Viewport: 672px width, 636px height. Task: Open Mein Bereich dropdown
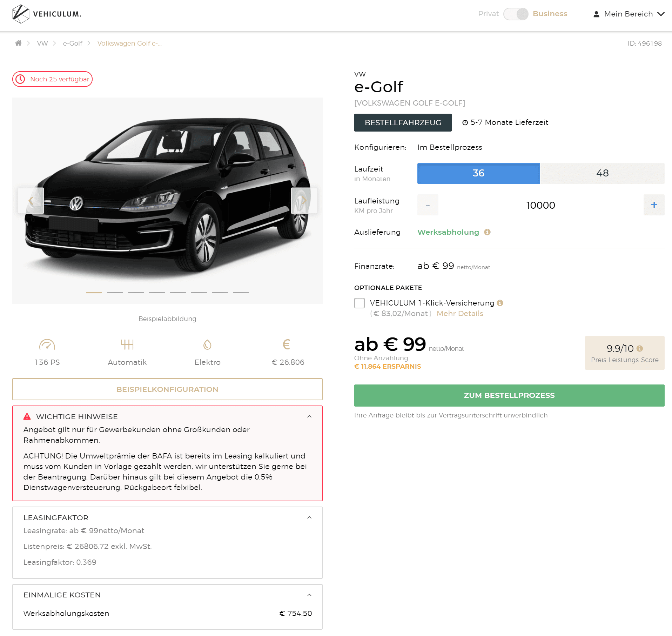[x=629, y=14]
